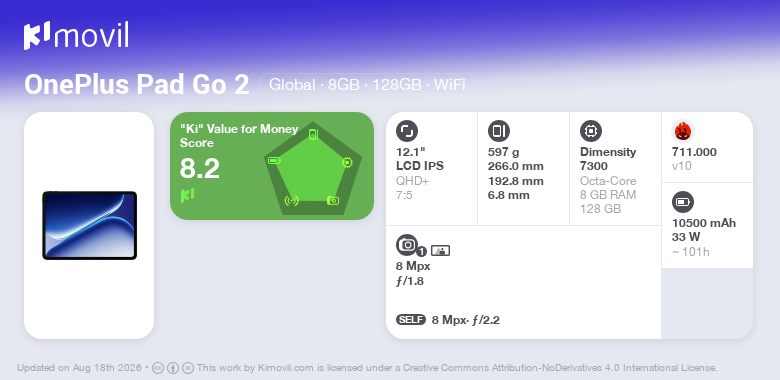This screenshot has width=780, height=380.
Task: Click the battery icon on pentagon chart
Action: click(275, 160)
